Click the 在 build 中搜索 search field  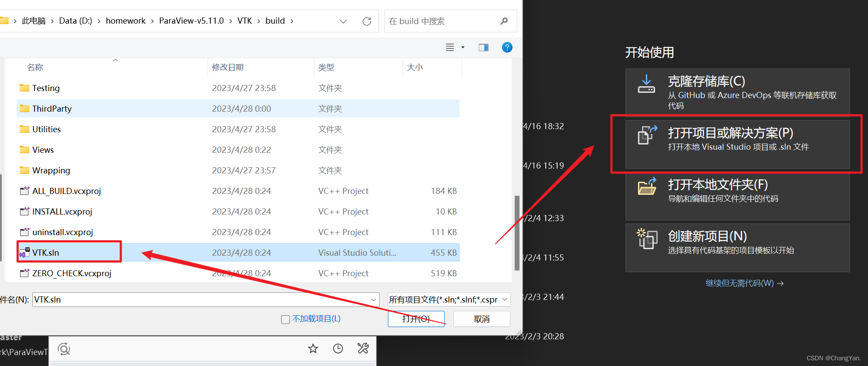(451, 21)
